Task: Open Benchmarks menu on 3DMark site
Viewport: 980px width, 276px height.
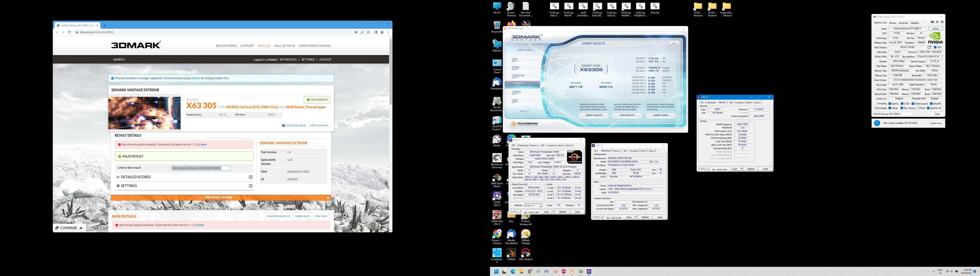Action: pyautogui.click(x=226, y=46)
